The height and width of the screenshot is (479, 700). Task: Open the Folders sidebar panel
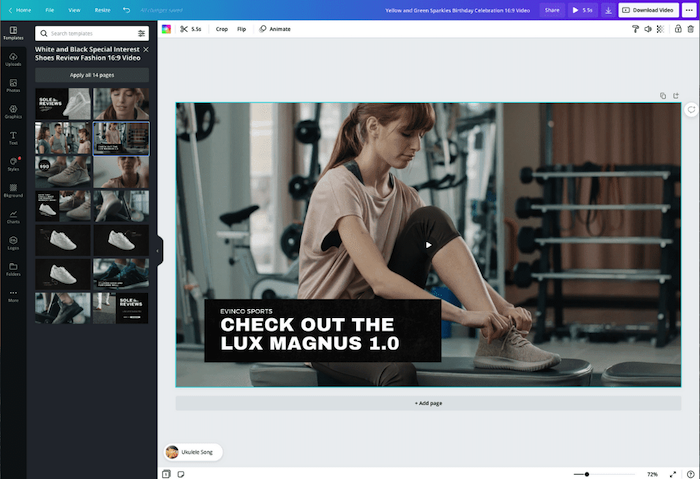click(13, 269)
